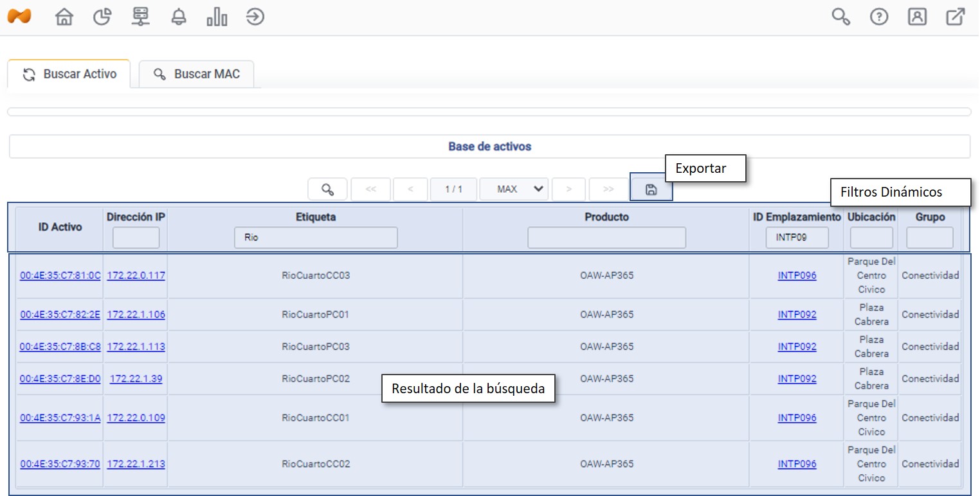
Task: Click the Producto filter input field
Action: pos(606,238)
